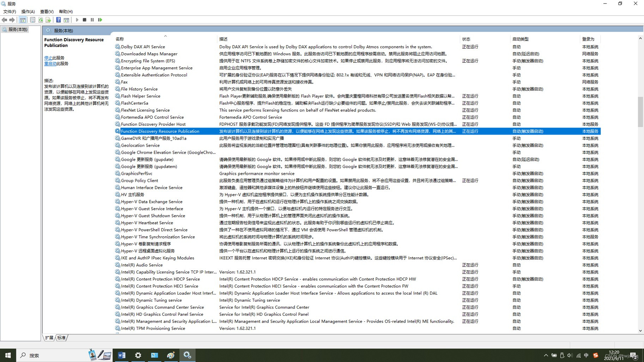Start the selected service
644x362 pixels.
(77, 20)
